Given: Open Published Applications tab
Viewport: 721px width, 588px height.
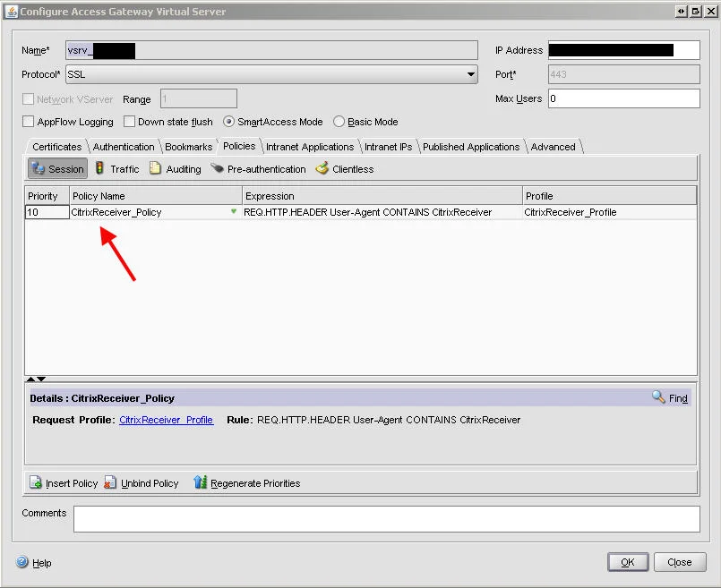Looking at the screenshot, I should (471, 147).
